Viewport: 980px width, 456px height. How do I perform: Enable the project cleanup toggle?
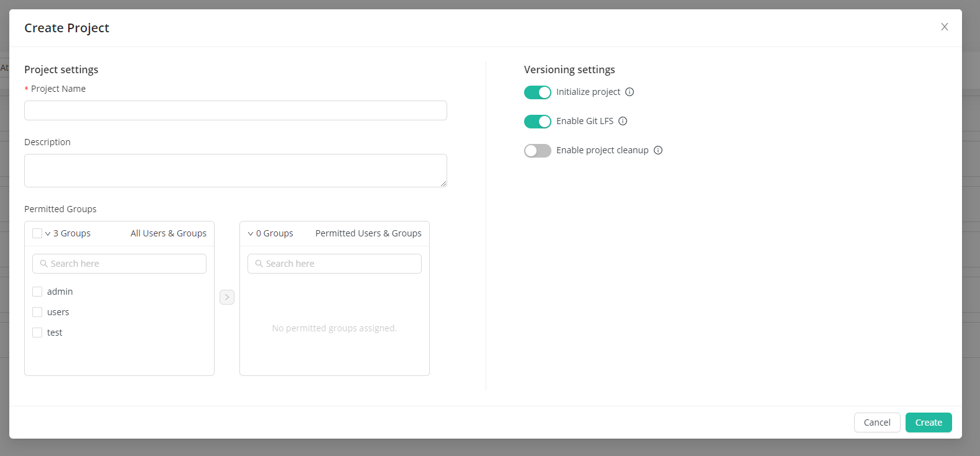[537, 151]
